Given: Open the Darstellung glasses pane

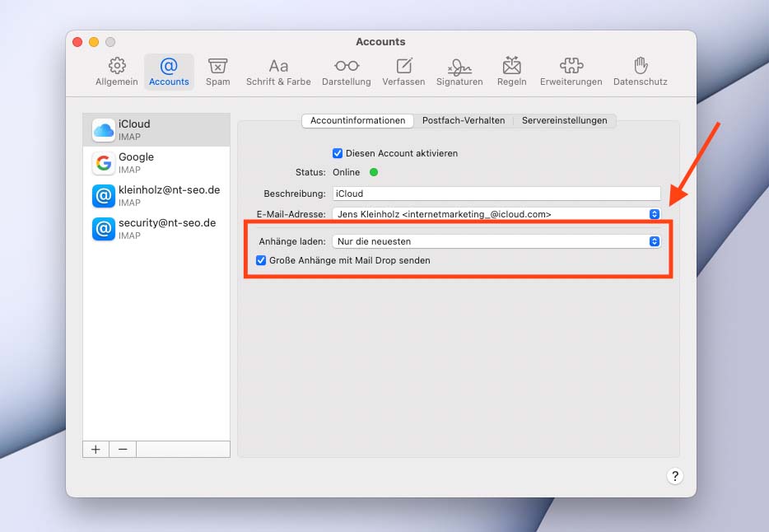Looking at the screenshot, I should [347, 72].
